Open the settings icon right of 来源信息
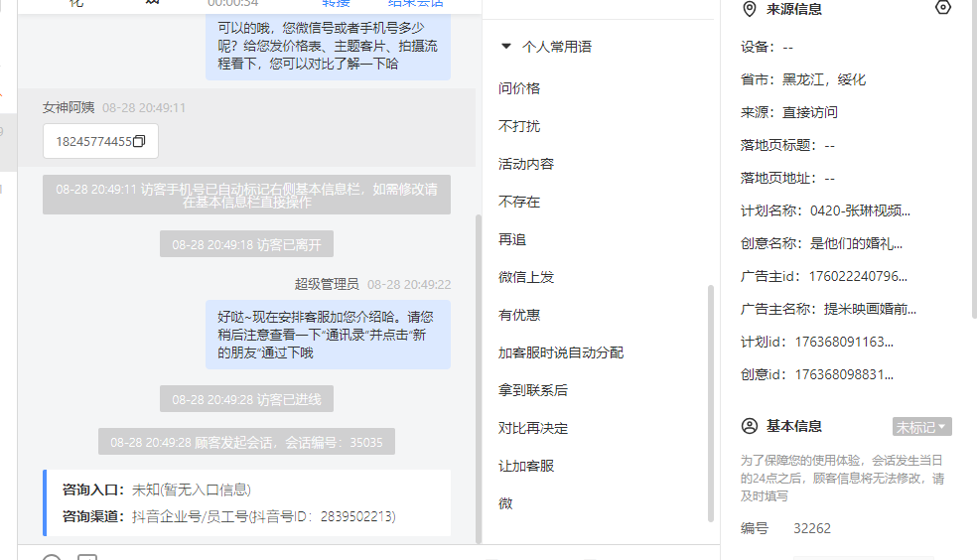The width and height of the screenshot is (977, 560). [942, 8]
